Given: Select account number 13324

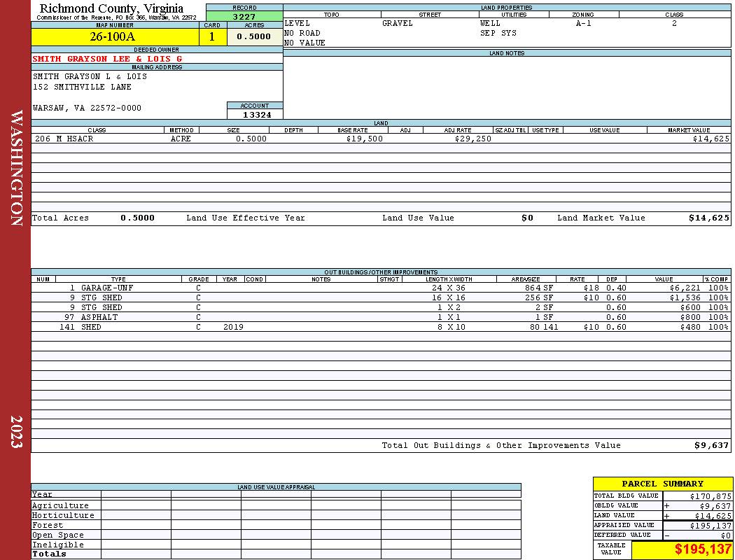Looking at the screenshot, I should (x=257, y=115).
